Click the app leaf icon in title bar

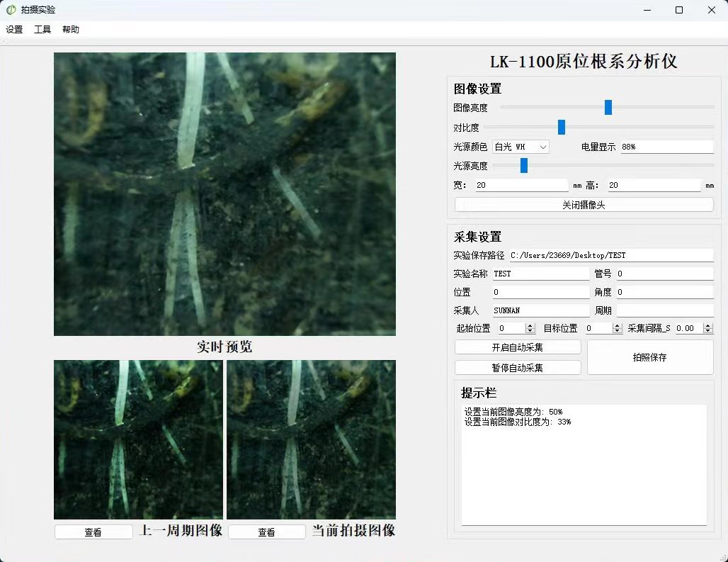(x=11, y=10)
